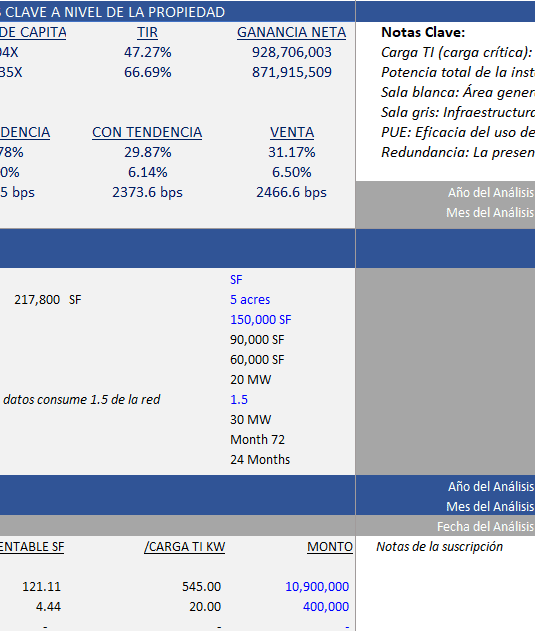Click the Month 72 cell
Viewport: 535px width, 631px height.
click(x=257, y=439)
